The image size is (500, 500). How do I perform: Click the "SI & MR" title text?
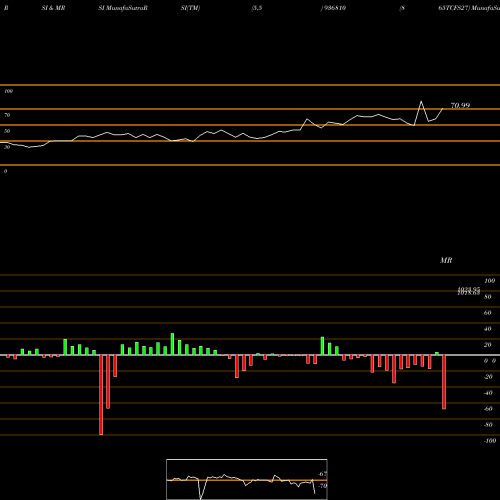pos(53,8)
